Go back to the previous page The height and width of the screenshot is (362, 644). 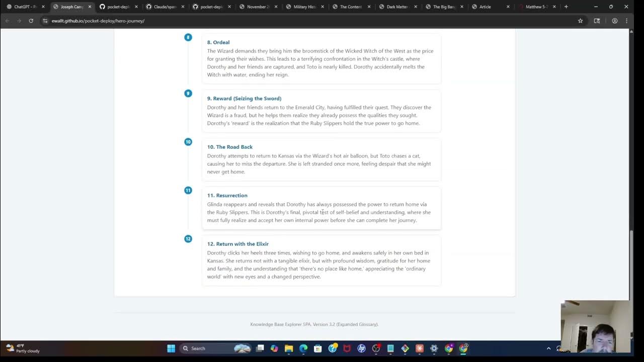click(x=7, y=21)
